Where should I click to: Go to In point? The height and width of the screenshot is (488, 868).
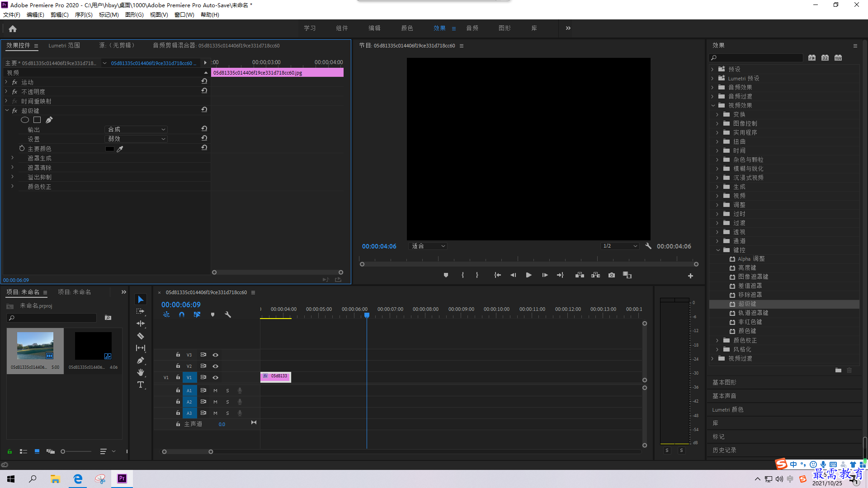click(x=497, y=275)
